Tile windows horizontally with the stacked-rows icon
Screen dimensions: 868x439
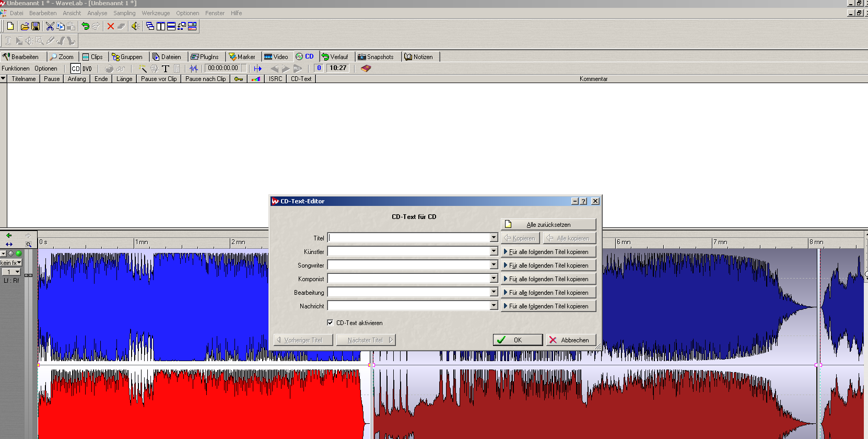[171, 26]
